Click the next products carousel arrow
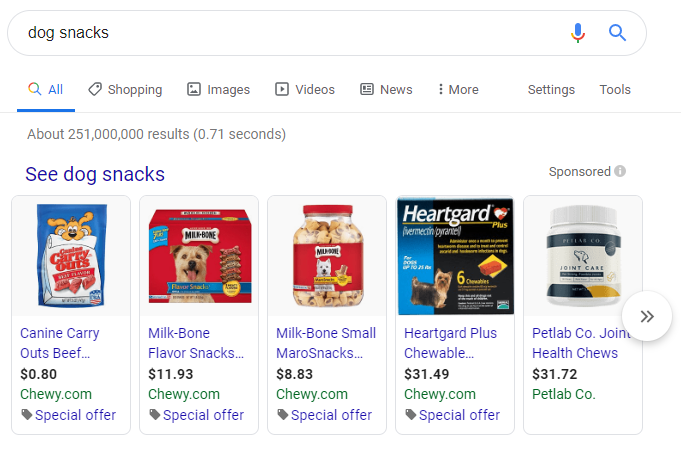The height and width of the screenshot is (449, 681). tap(647, 316)
